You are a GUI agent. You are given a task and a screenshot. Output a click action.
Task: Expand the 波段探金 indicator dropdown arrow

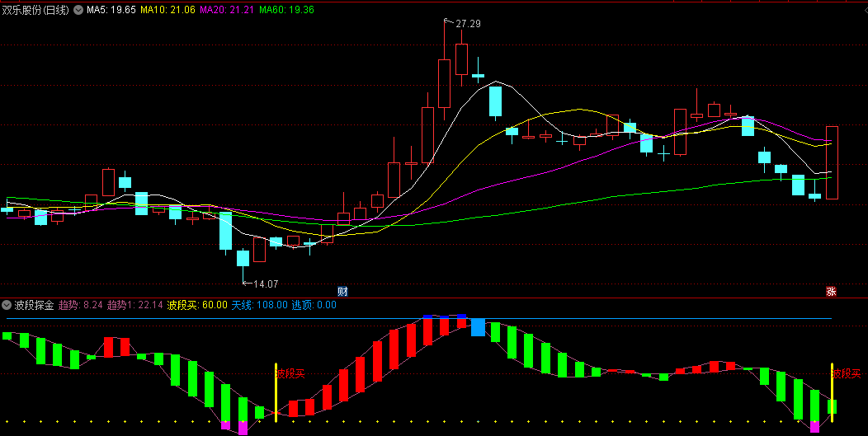(x=6, y=305)
